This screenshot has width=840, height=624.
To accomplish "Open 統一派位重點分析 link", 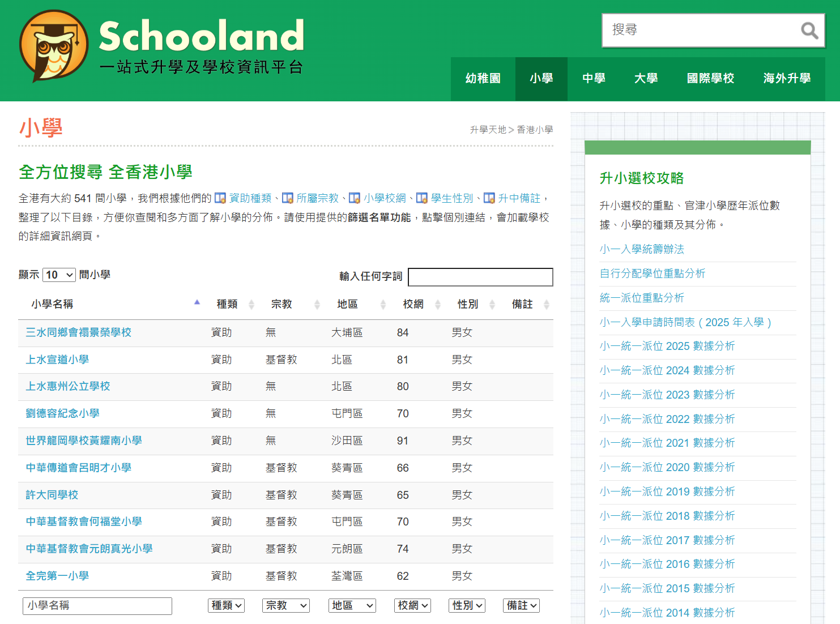I will [x=642, y=298].
